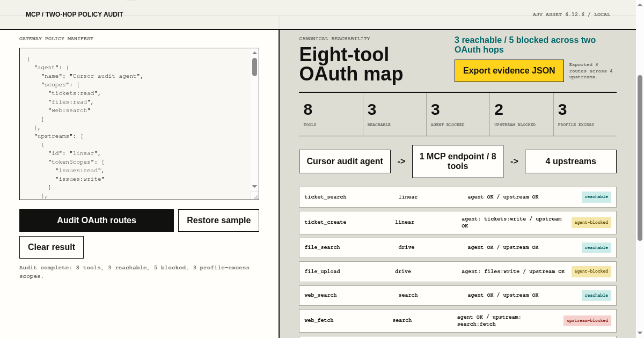Click Restore sample button

point(218,221)
